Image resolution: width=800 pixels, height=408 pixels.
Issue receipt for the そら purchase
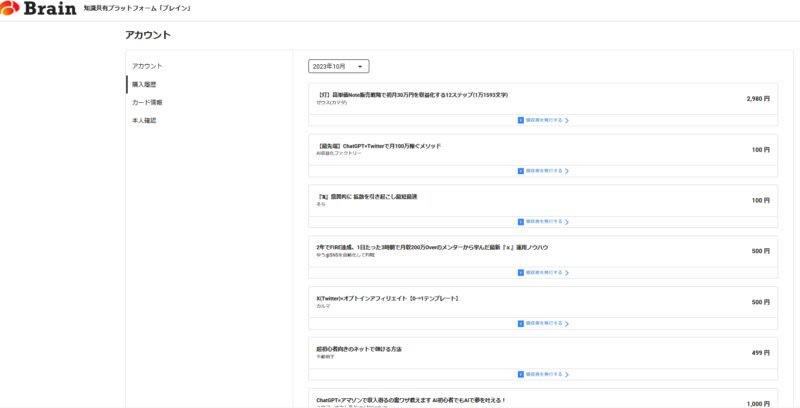point(543,222)
